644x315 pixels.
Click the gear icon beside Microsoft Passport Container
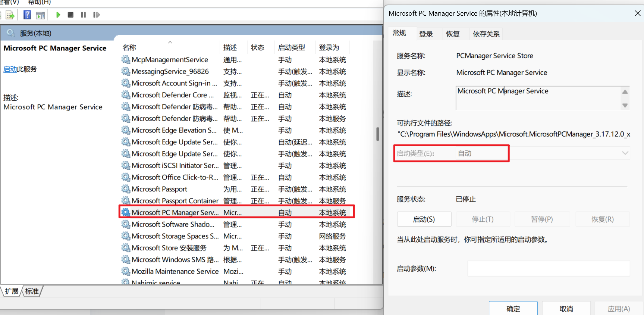[x=126, y=201]
